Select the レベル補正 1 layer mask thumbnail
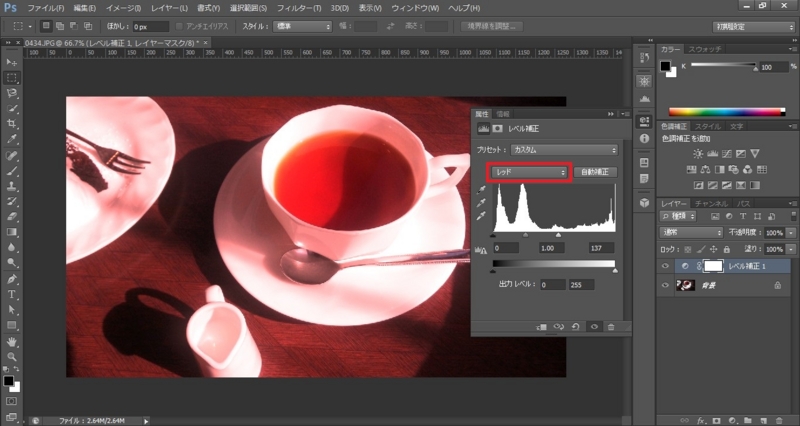This screenshot has height=426, width=800. 713,266
